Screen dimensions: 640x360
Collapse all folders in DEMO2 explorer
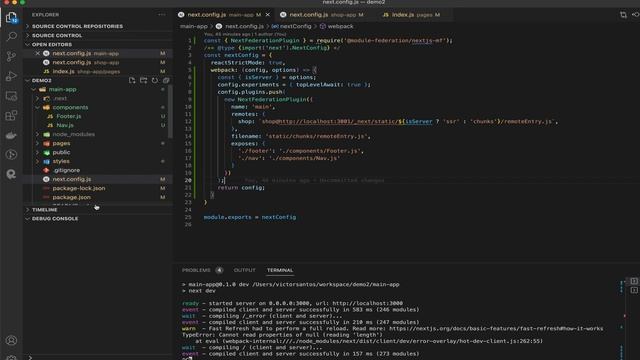tap(166, 80)
